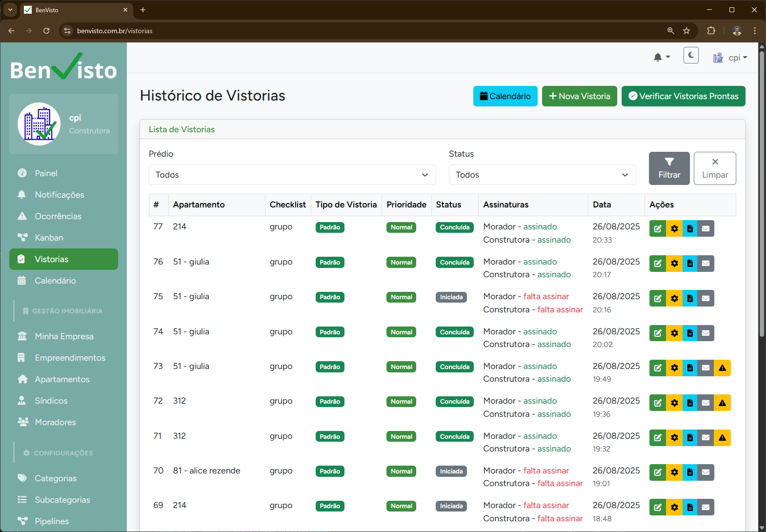Click warning triangle icon for vistoria 73
The height and width of the screenshot is (532, 766).
coord(723,368)
